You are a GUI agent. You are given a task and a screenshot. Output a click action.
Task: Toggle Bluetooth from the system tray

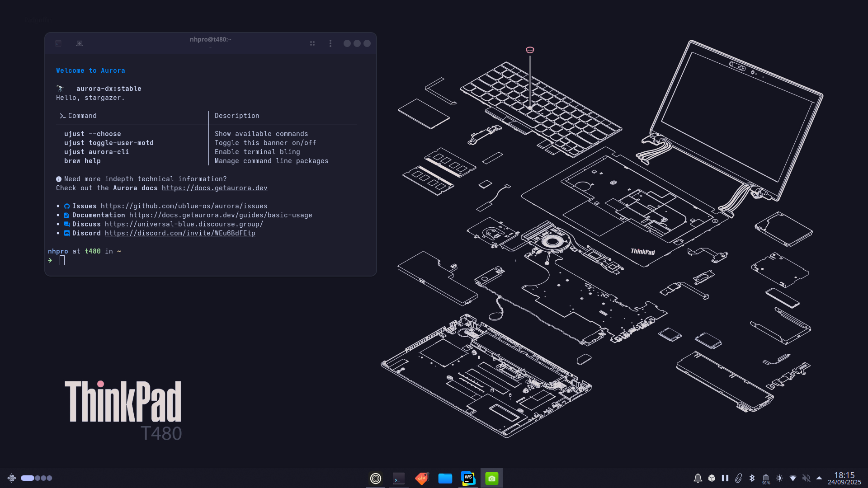(x=752, y=478)
